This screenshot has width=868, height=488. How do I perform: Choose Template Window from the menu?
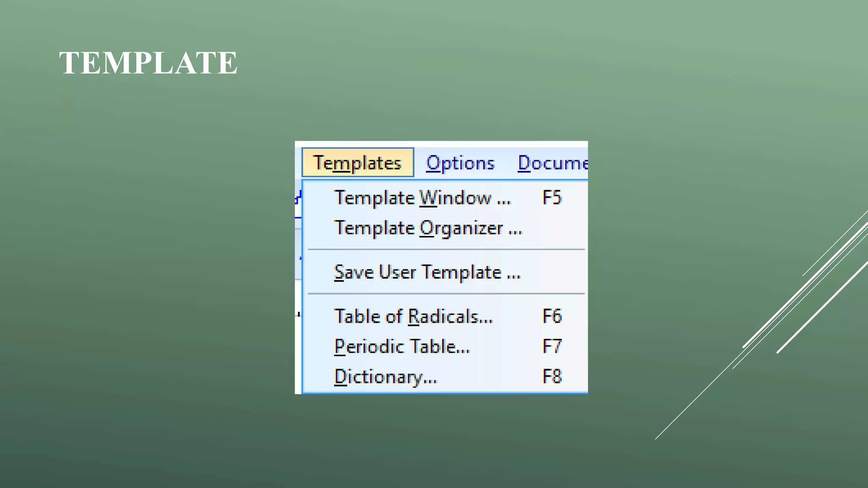click(422, 198)
